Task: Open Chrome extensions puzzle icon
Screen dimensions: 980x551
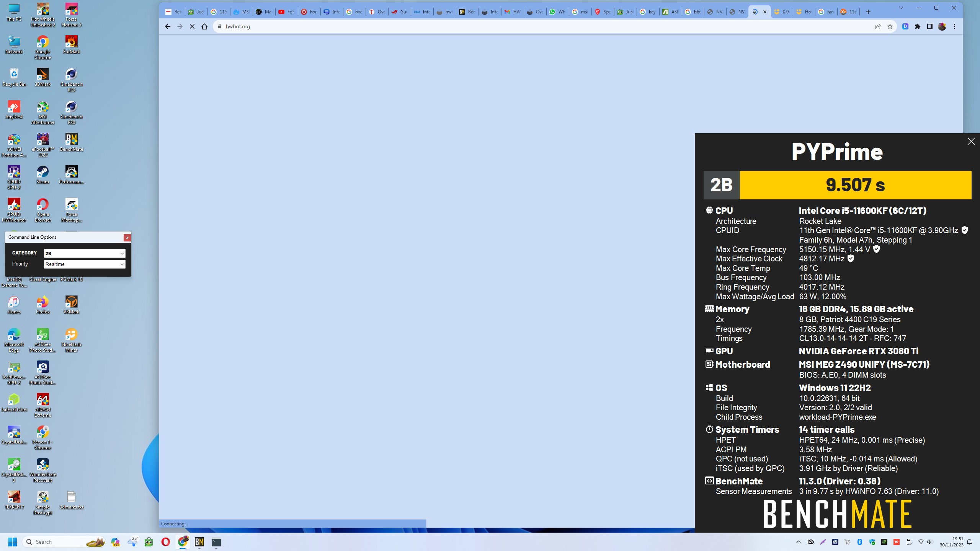Action: [x=918, y=26]
